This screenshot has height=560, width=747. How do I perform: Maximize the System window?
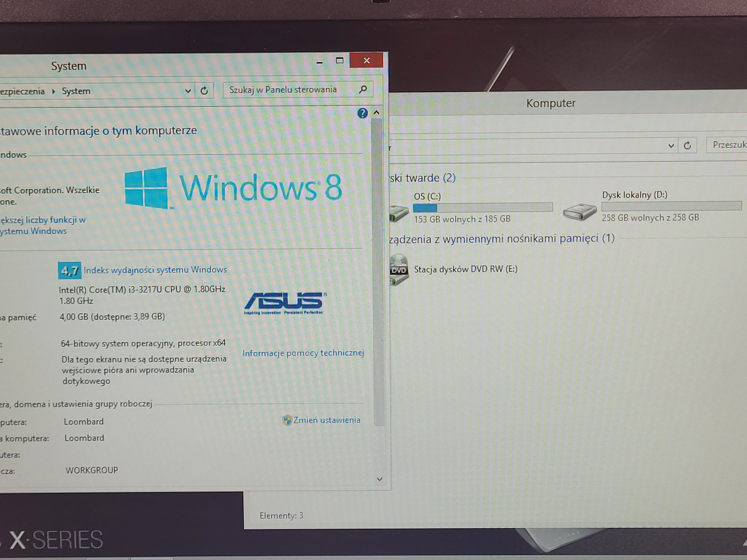(x=340, y=61)
